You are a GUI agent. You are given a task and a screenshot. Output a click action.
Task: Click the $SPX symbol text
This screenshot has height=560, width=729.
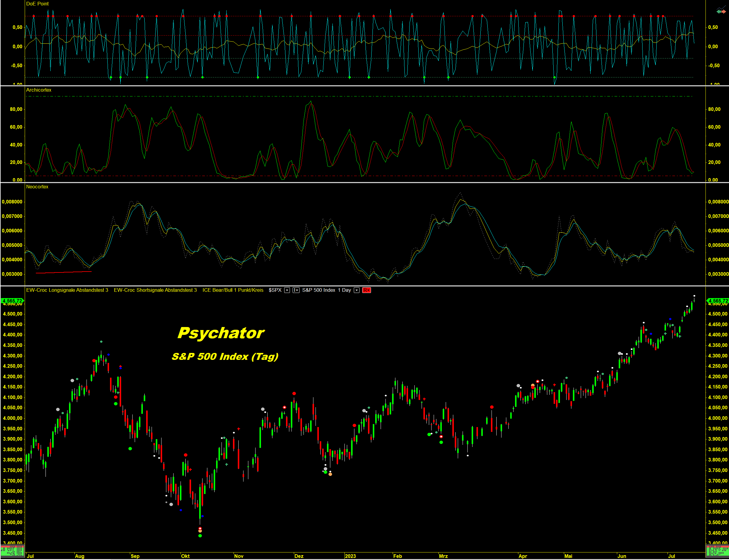[275, 290]
